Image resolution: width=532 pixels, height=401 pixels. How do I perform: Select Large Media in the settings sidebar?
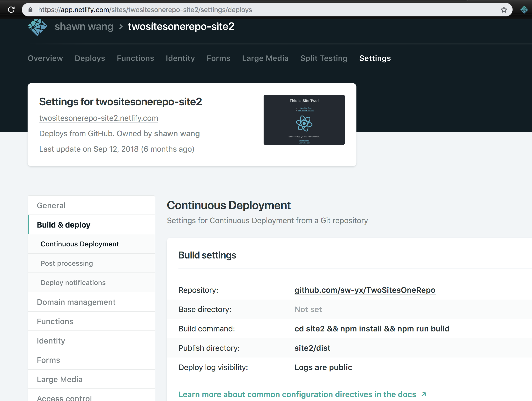[x=91, y=379]
